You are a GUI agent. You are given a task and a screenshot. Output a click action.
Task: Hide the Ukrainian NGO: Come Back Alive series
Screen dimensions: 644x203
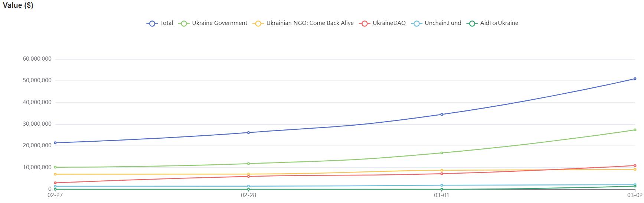310,23
